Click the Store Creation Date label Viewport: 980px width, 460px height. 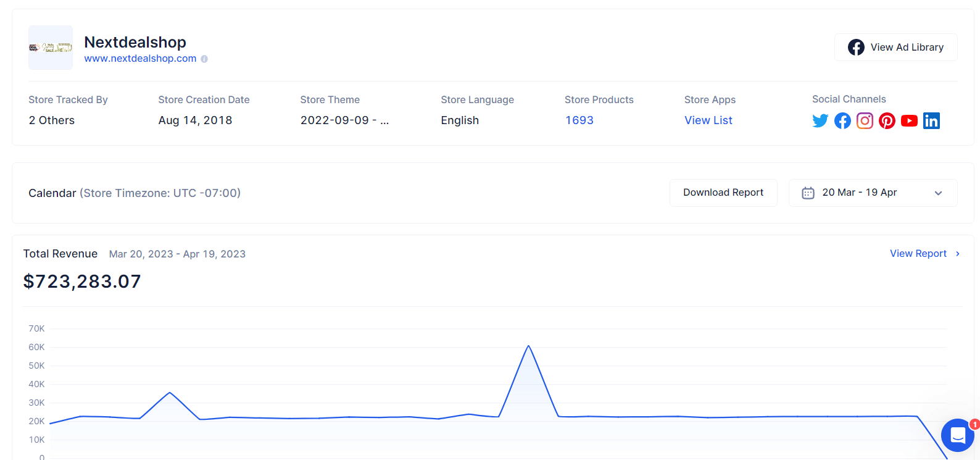pyautogui.click(x=204, y=100)
